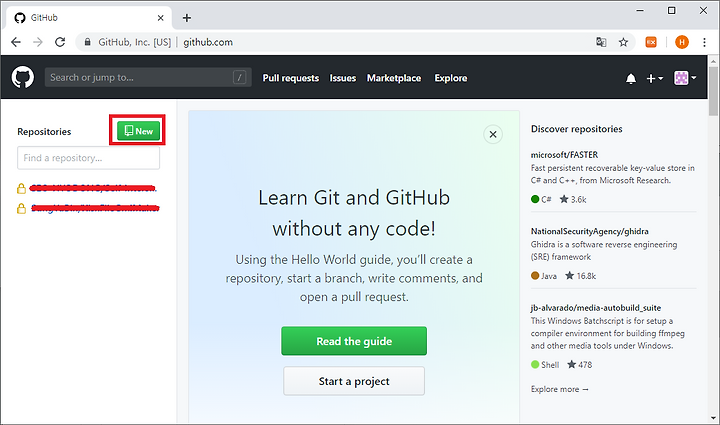
Task: Open the user avatar dropdown menu
Action: (x=685, y=78)
